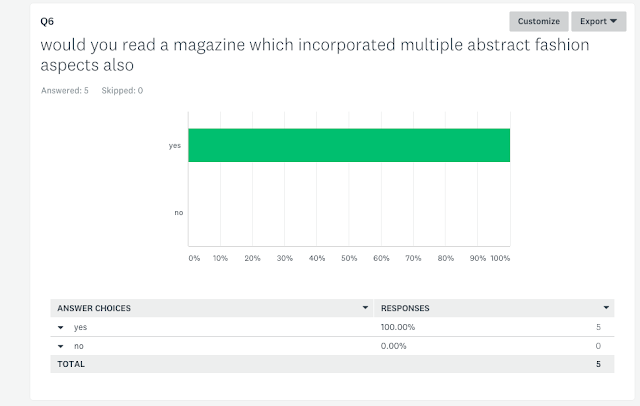Click the 50% axis label on chart
Viewport: 640px width, 406px height.
[x=349, y=258]
